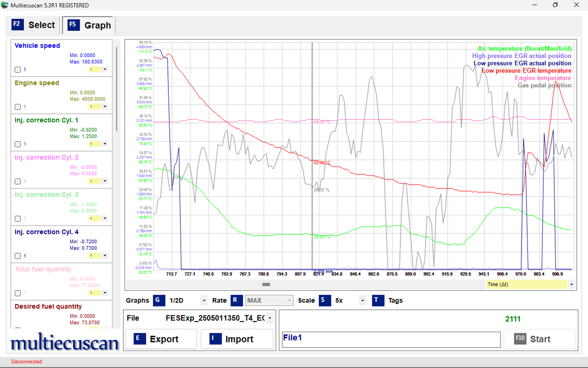Click the Engine speed parameter name
This screenshot has width=588, height=368.
[37, 83]
